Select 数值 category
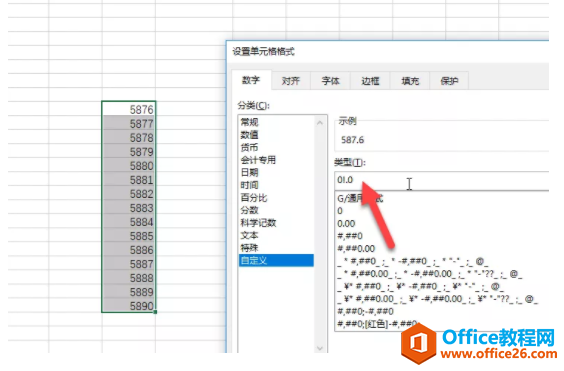The height and width of the screenshot is (371, 564). click(276, 135)
